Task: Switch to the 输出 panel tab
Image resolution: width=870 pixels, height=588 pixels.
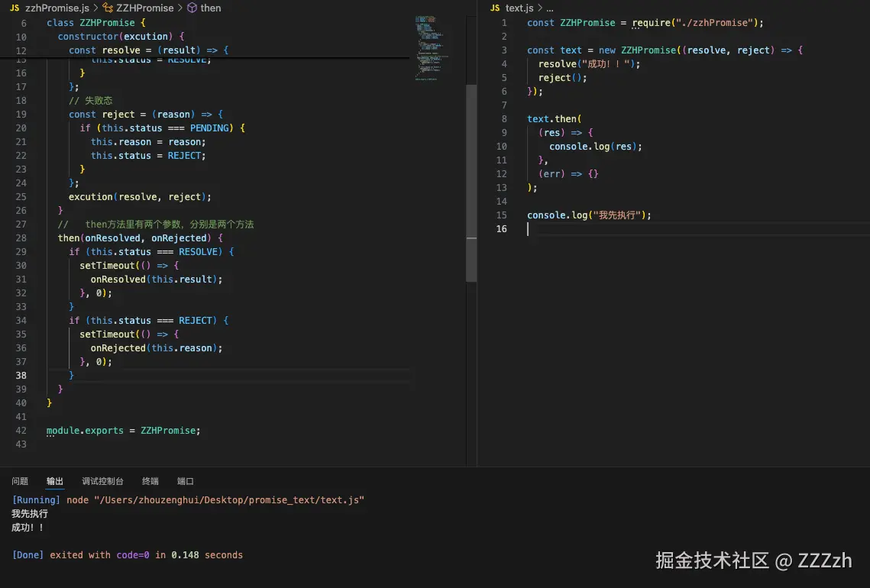Action: (55, 481)
